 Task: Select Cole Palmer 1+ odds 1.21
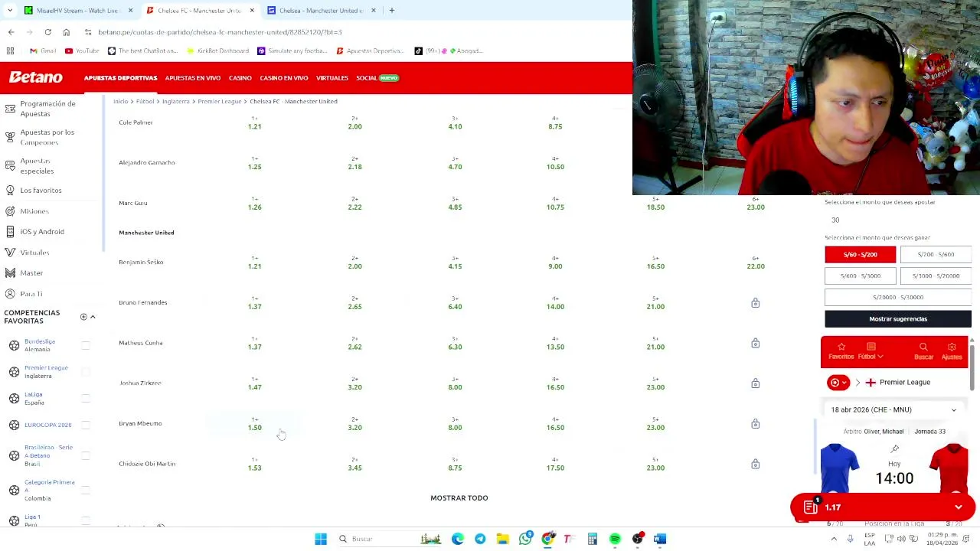click(255, 123)
